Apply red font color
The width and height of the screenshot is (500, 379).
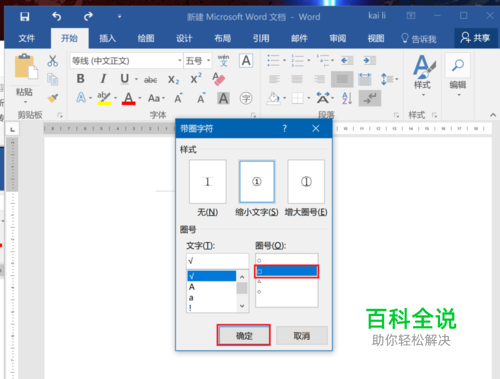(x=129, y=98)
